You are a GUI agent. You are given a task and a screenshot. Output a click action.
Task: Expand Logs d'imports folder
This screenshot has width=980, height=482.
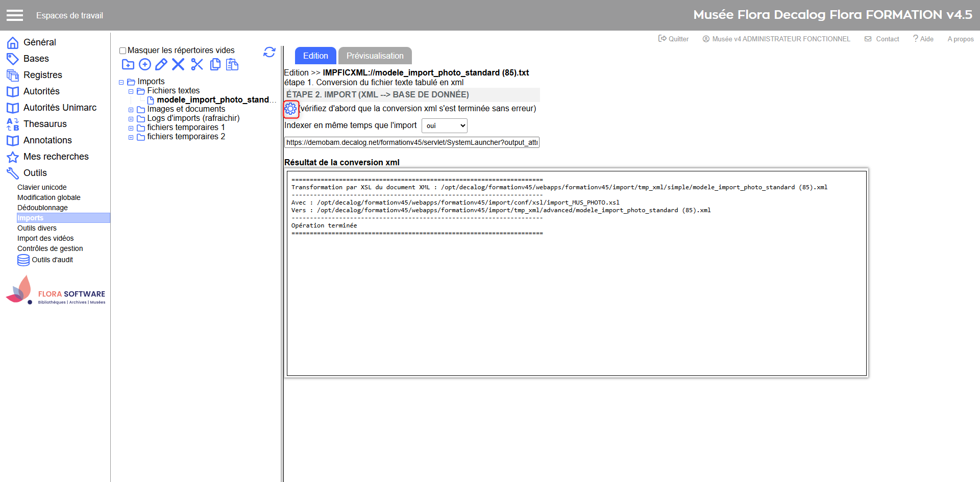coord(131,119)
